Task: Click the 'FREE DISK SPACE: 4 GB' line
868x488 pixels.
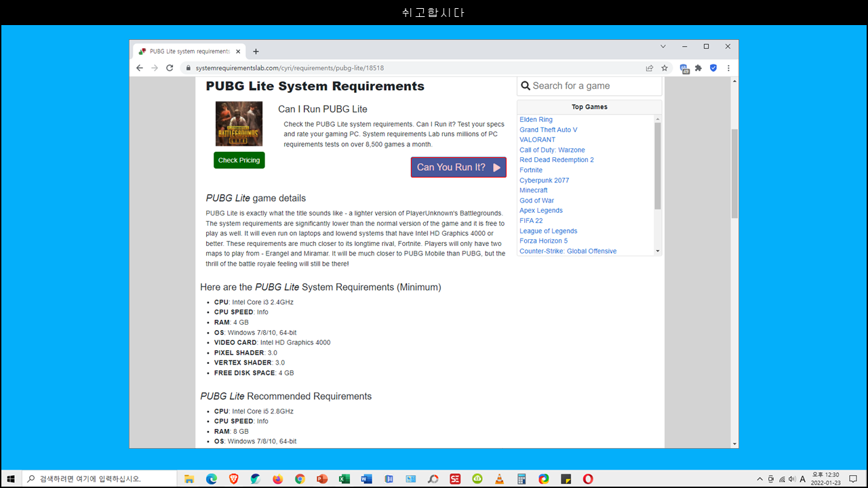Action: [x=254, y=373]
